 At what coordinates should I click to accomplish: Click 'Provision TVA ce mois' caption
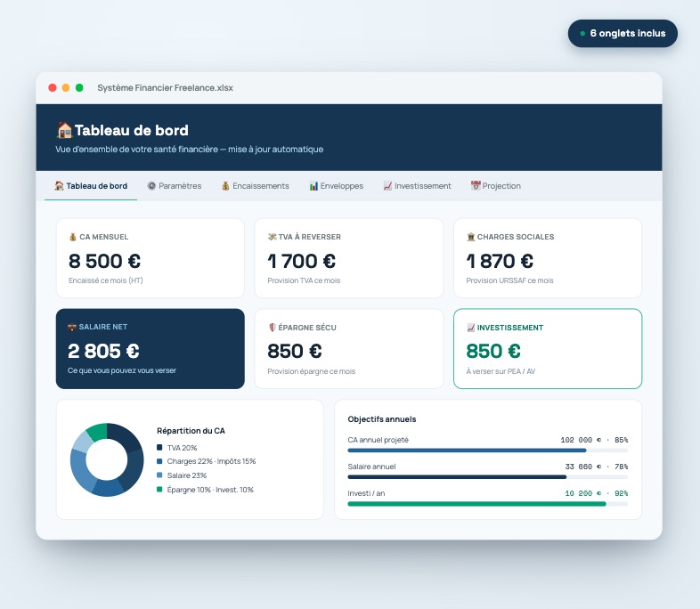pos(304,280)
